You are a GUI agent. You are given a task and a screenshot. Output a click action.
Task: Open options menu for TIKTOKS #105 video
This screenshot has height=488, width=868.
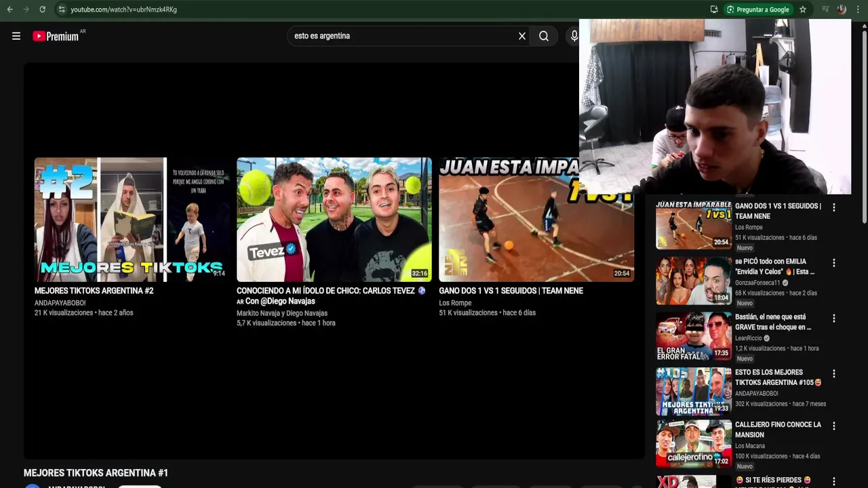834,374
